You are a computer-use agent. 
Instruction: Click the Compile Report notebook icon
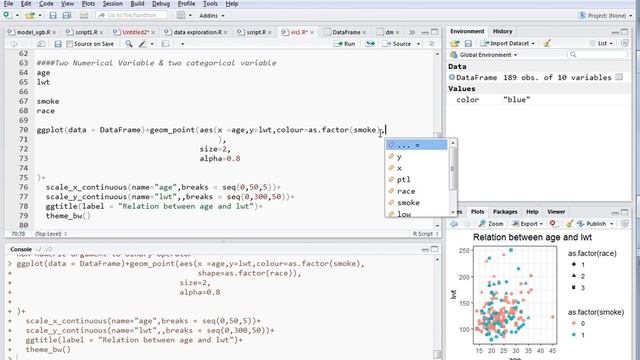tap(165, 44)
